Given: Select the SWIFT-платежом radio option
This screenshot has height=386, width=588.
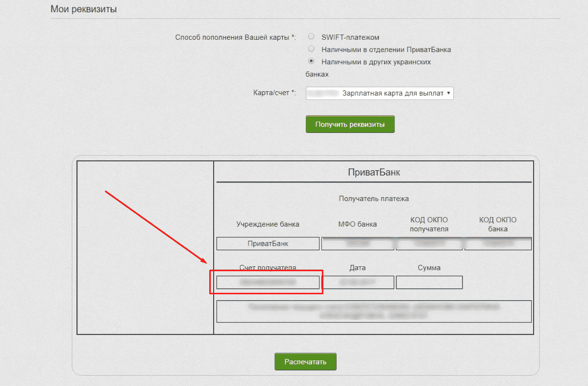Looking at the screenshot, I should 311,37.
